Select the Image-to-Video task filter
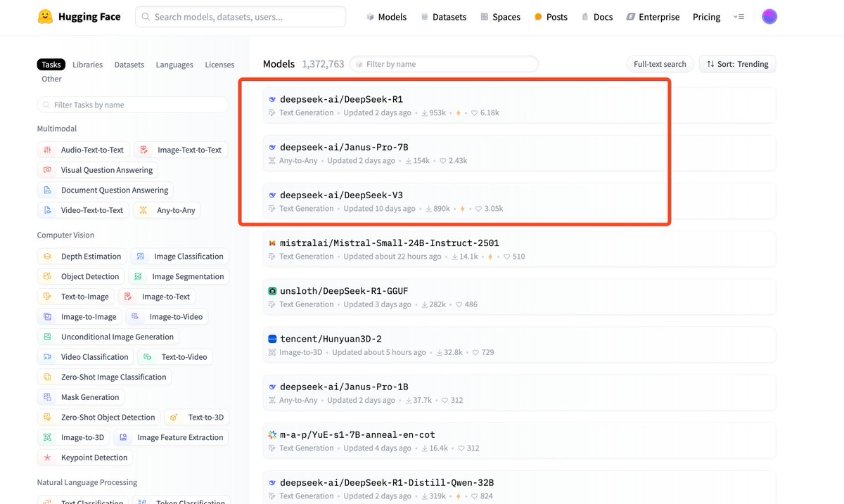Viewport: 844px width, 504px height. point(167,317)
